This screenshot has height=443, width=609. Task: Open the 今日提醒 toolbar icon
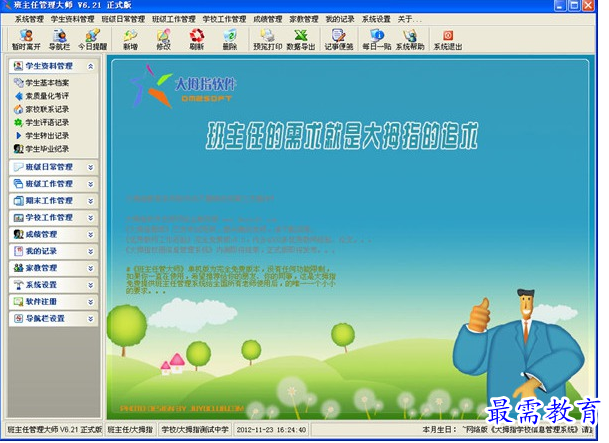pos(92,40)
